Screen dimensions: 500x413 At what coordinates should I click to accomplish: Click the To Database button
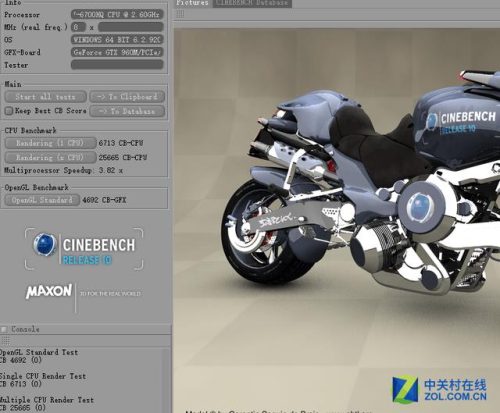point(127,111)
